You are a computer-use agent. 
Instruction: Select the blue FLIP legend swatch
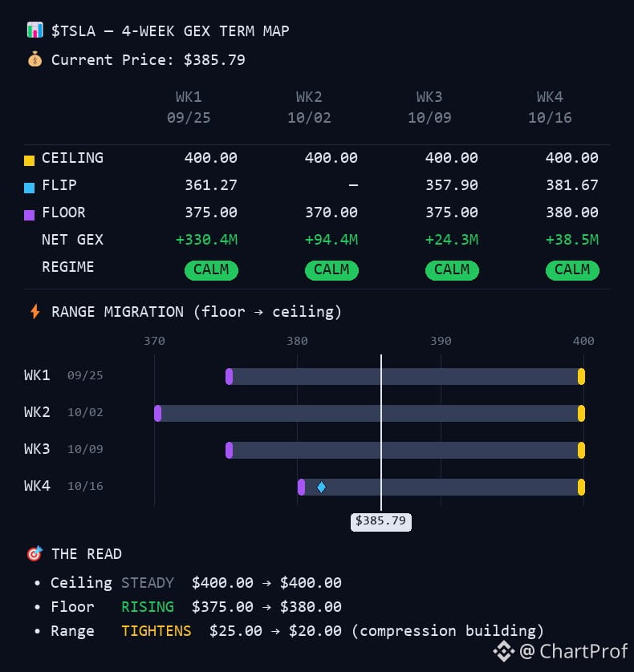point(29,188)
